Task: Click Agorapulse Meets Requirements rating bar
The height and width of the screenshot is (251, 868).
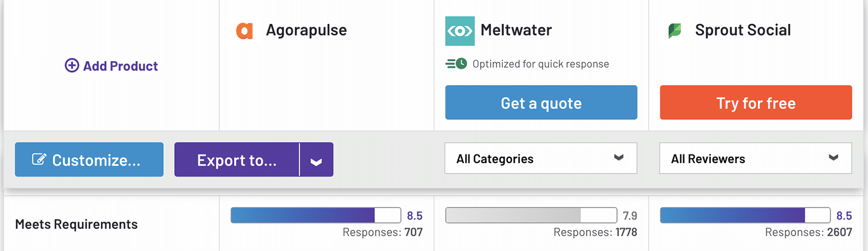Action: 315,215
